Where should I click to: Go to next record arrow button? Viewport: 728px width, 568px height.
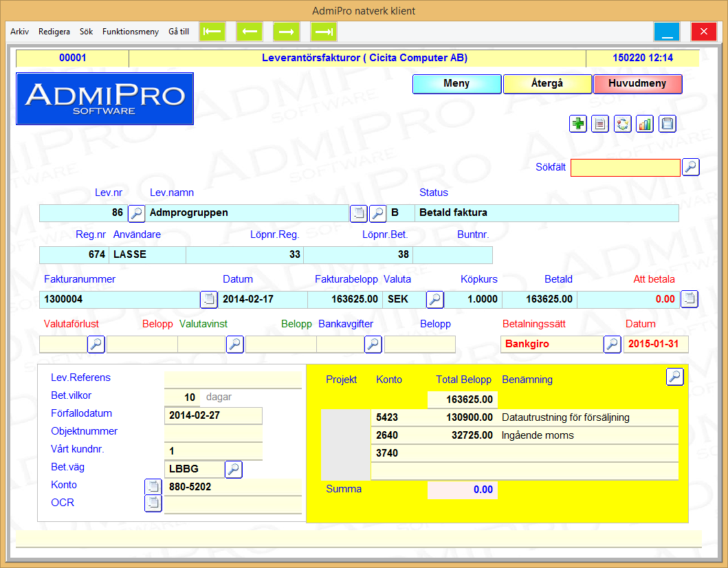click(x=287, y=32)
